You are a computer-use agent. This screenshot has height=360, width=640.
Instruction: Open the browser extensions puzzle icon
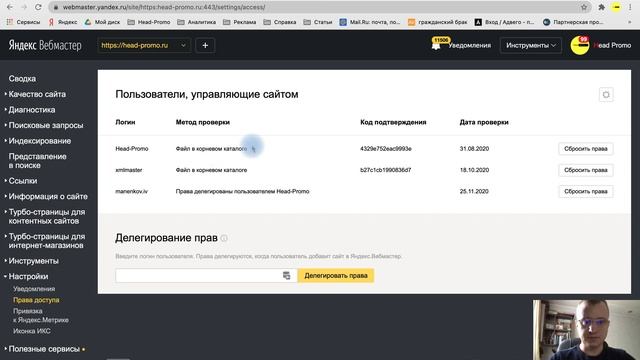click(602, 7)
